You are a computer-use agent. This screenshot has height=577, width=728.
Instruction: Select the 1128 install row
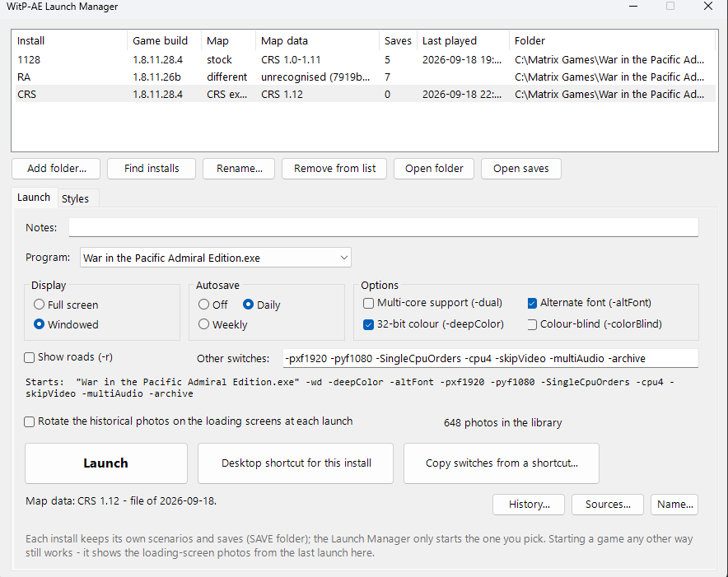(365, 60)
